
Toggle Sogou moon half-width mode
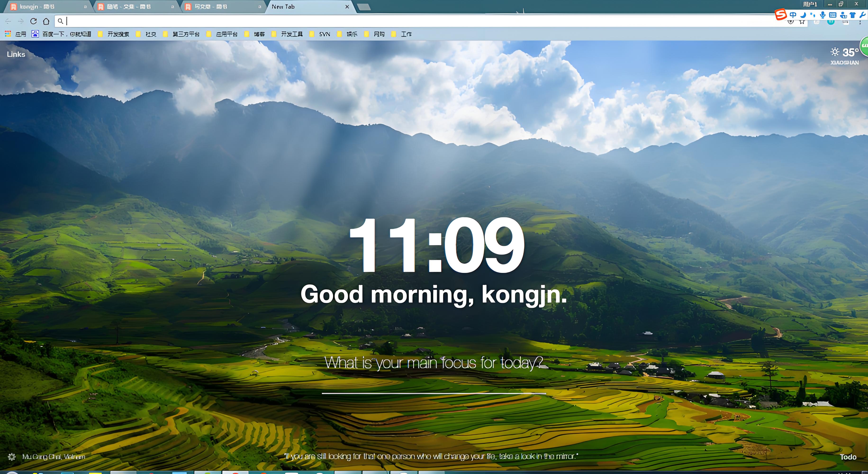(803, 15)
